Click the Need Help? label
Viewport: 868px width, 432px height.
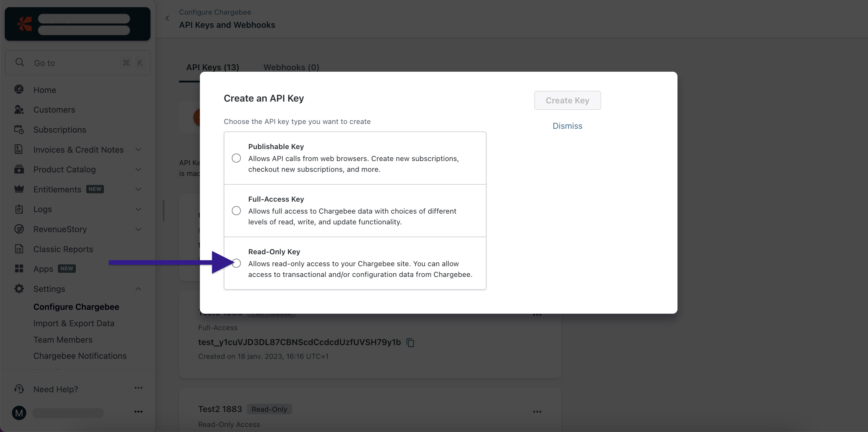click(56, 389)
